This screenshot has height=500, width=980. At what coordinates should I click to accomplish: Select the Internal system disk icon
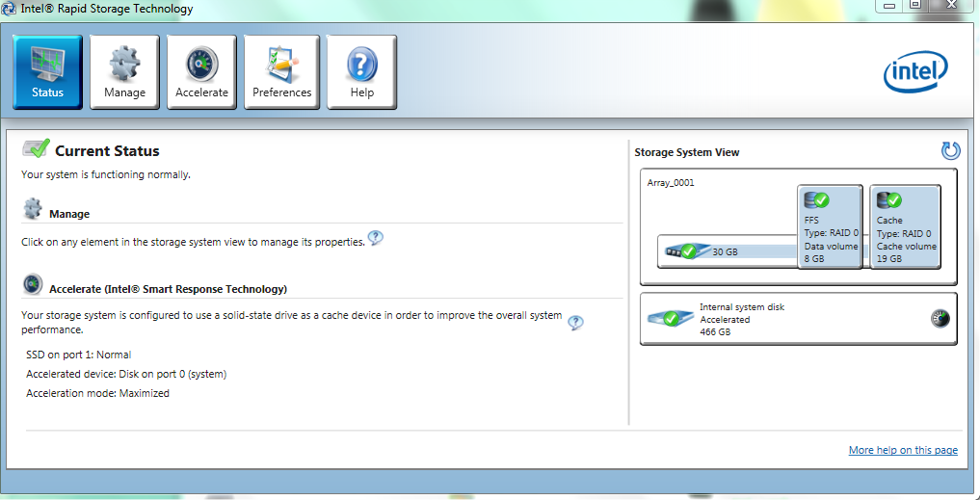671,318
